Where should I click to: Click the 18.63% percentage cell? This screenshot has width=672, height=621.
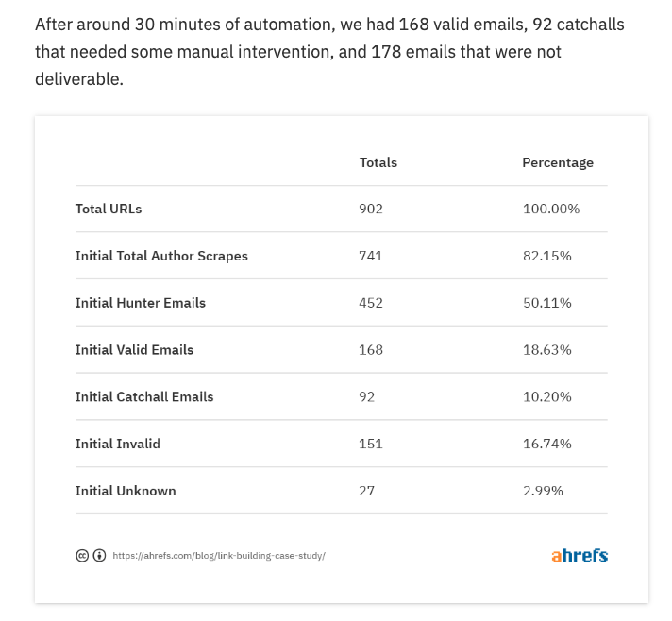[x=546, y=350]
